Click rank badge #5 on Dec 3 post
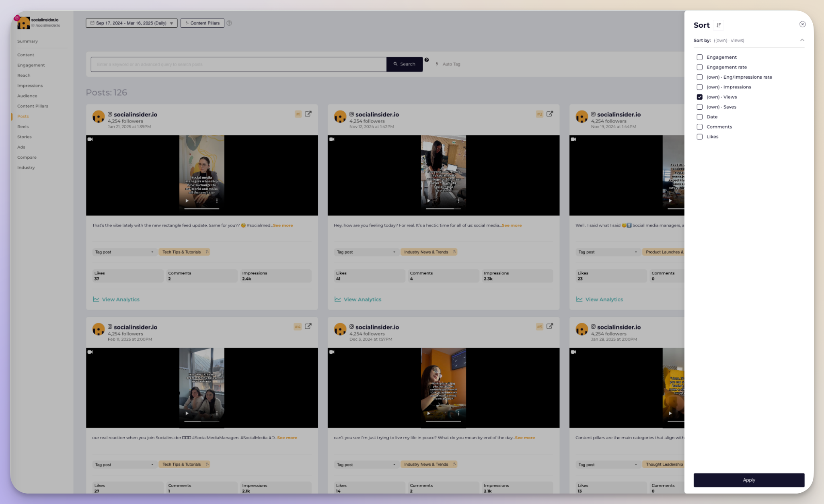 tap(540, 327)
